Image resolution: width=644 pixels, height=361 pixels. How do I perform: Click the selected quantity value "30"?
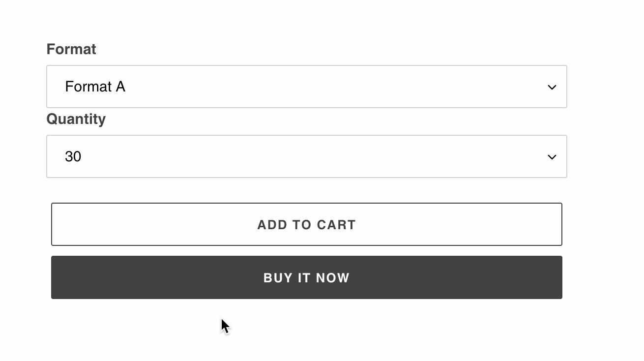pyautogui.click(x=73, y=156)
